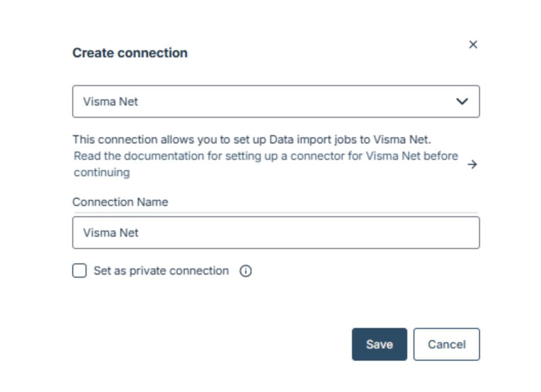Click the 'Set as private connection' label
Image resolution: width=541 pixels, height=392 pixels.
click(161, 271)
